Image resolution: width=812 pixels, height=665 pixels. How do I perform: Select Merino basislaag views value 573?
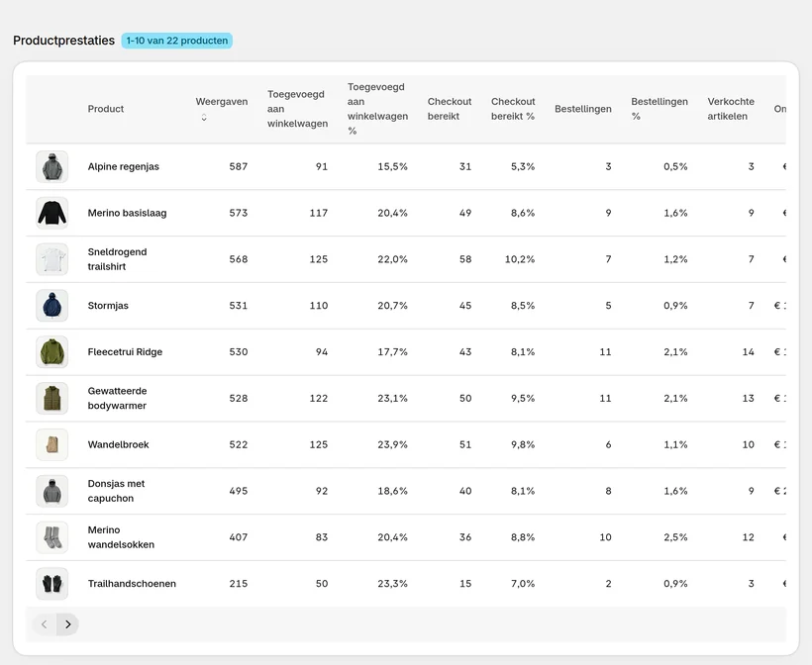239,213
